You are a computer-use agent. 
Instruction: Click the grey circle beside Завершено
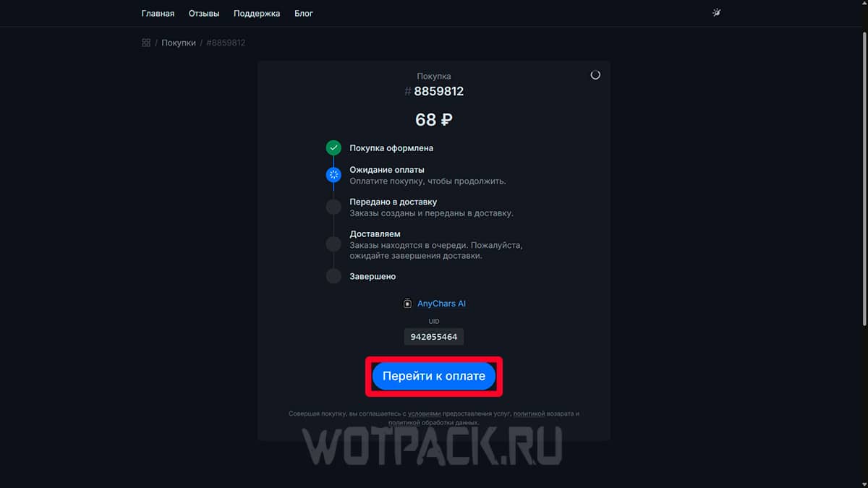click(x=333, y=276)
